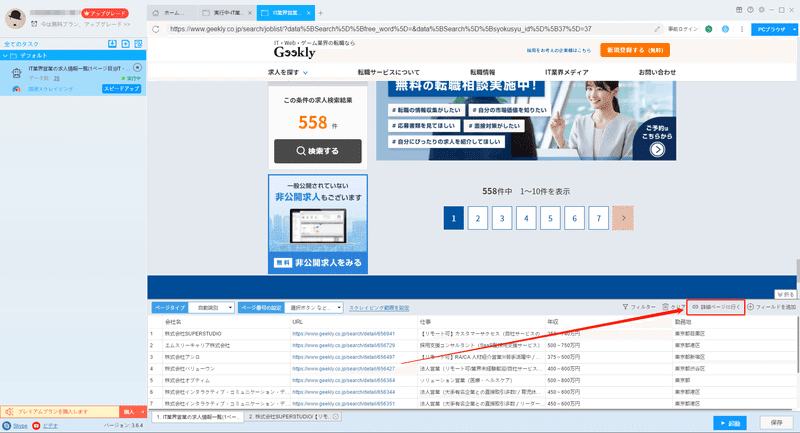Open the three-dot more menu in browser toolbar

click(742, 29)
